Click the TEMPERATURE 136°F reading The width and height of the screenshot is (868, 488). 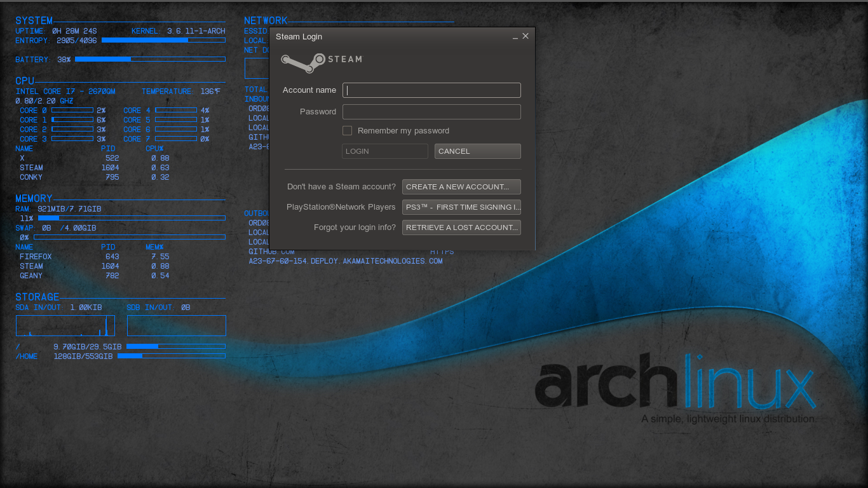tap(181, 91)
